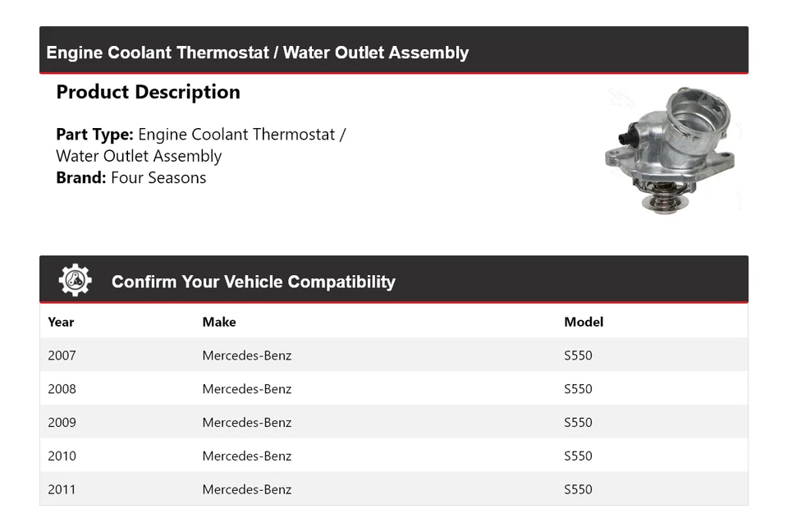Click Mercedes-Benz in the 2011 row
The width and height of the screenshot is (788, 532).
click(247, 489)
